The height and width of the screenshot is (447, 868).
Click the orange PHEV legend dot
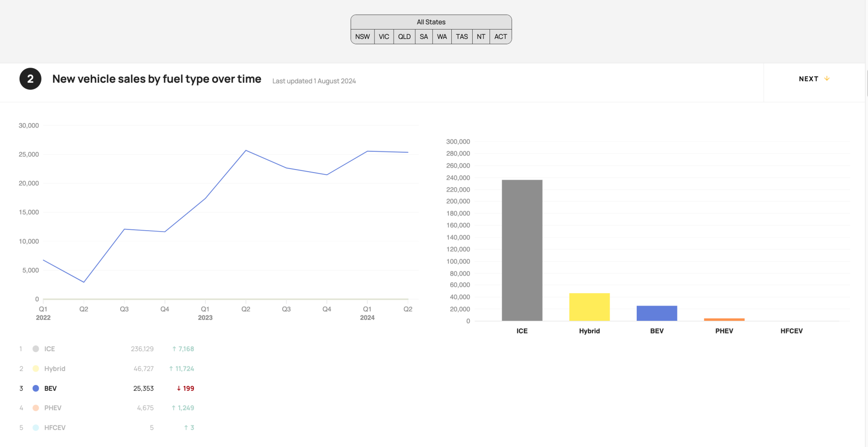[x=36, y=408]
